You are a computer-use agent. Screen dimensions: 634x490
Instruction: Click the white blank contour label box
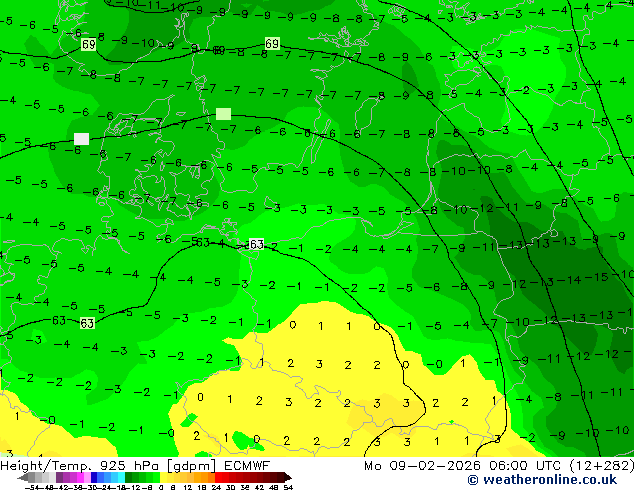81,139
